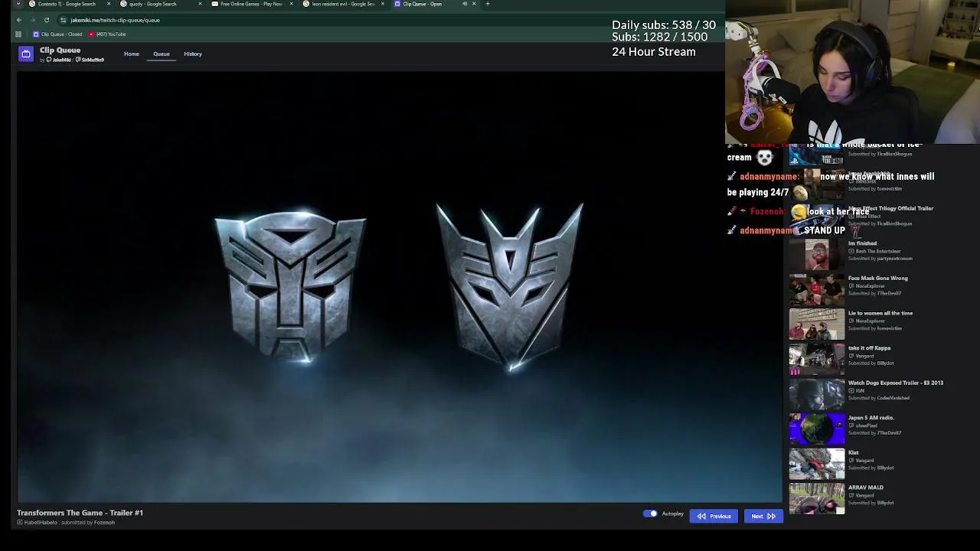The width and height of the screenshot is (980, 551).
Task: Open the 'take it off Kappa' thumbnail
Action: (x=817, y=360)
